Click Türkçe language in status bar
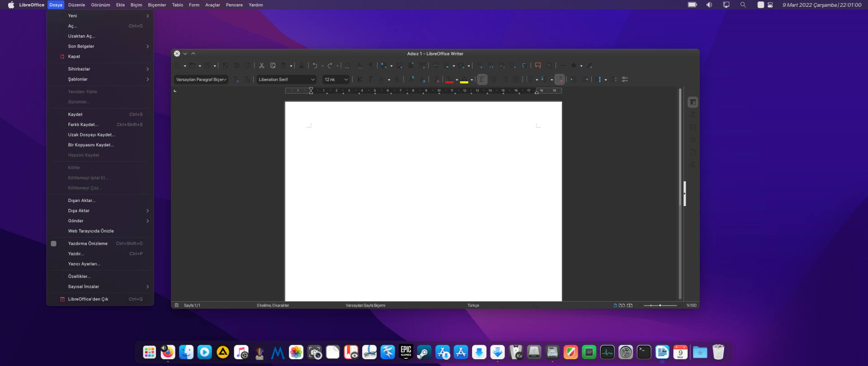 [473, 305]
